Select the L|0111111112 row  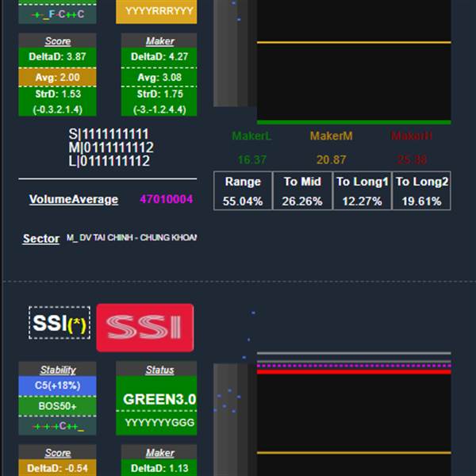(x=109, y=161)
